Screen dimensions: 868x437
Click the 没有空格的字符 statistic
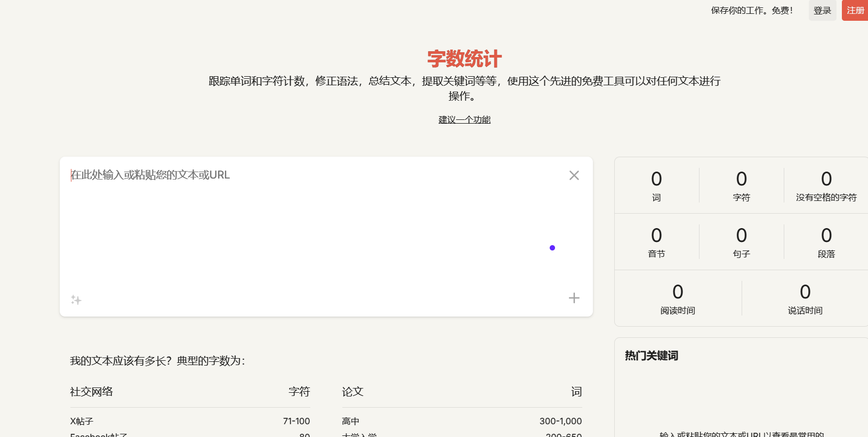(x=826, y=185)
